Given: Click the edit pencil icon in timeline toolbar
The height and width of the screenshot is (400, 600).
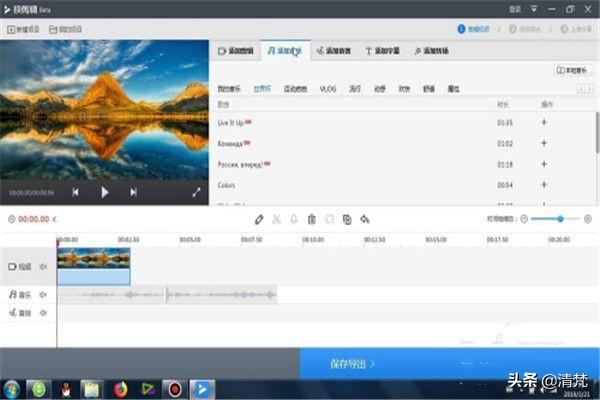Looking at the screenshot, I should [259, 219].
